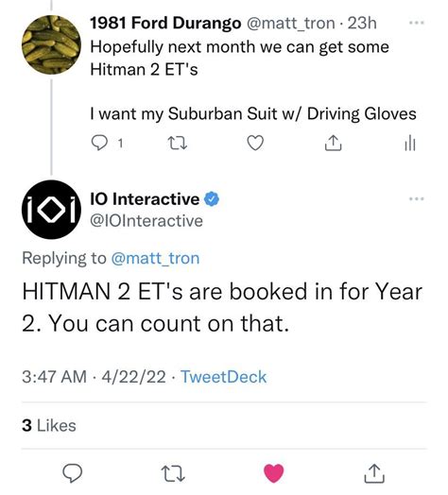Viewport: 448px width, 495px height.
Task: Open IO Interactive display name
Action: [x=145, y=199]
